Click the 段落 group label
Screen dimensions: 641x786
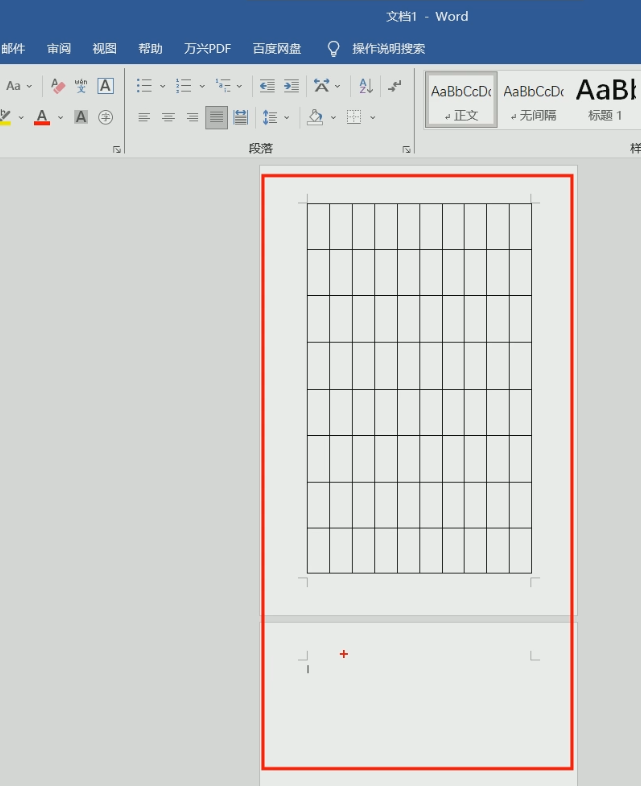pos(261,148)
